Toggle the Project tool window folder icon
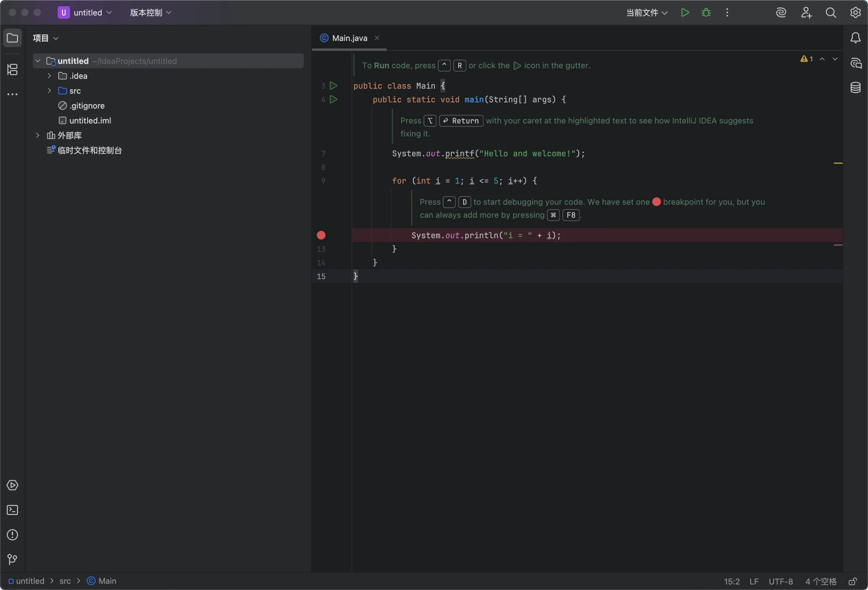Viewport: 868px width, 590px height. (x=12, y=38)
